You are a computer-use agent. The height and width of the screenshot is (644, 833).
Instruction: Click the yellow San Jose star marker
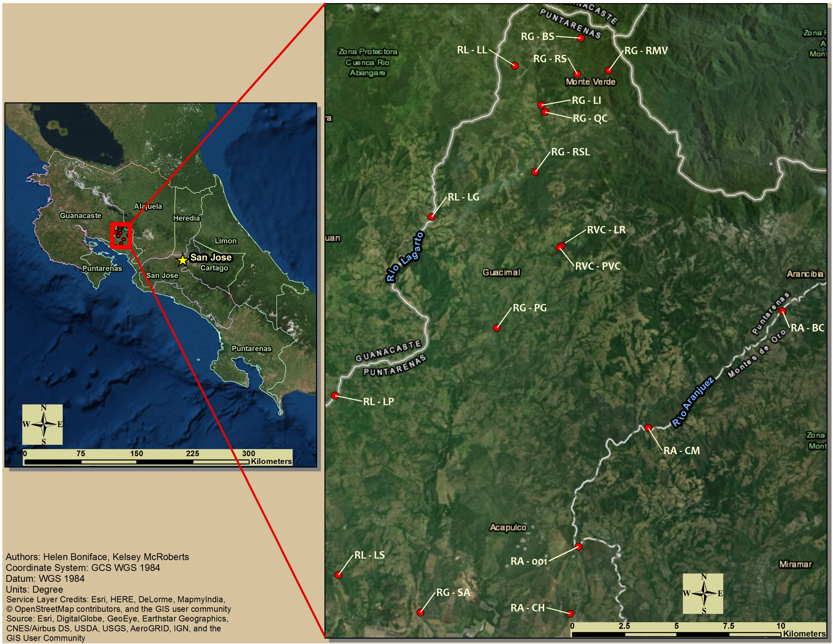pyautogui.click(x=182, y=260)
